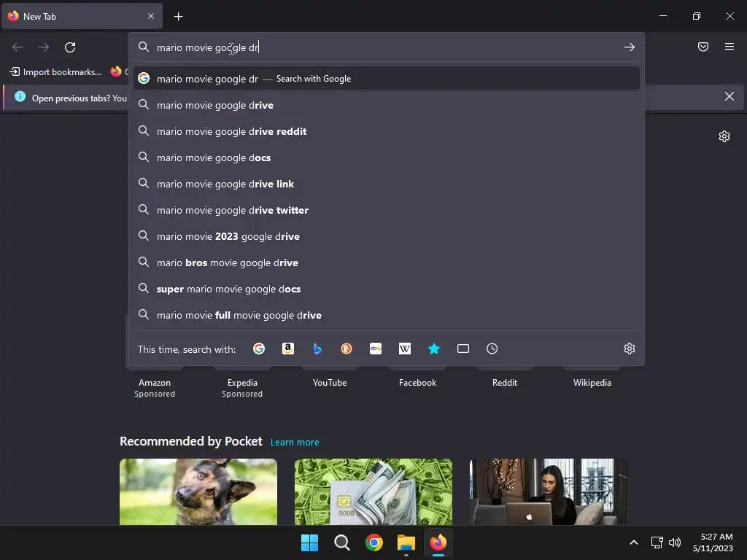Screen dimensions: 747x560
Task: Search this time with Amazon icon
Action: [287, 349]
